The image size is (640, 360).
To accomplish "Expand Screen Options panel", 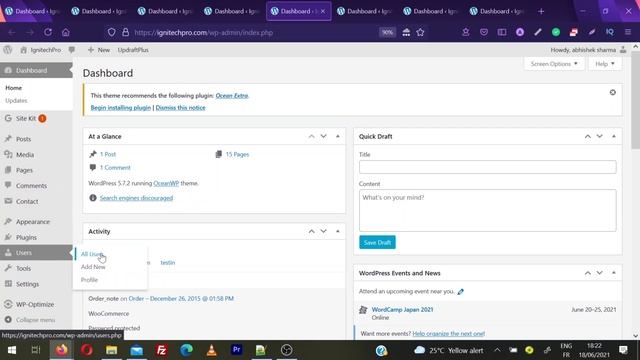I will tap(554, 64).
